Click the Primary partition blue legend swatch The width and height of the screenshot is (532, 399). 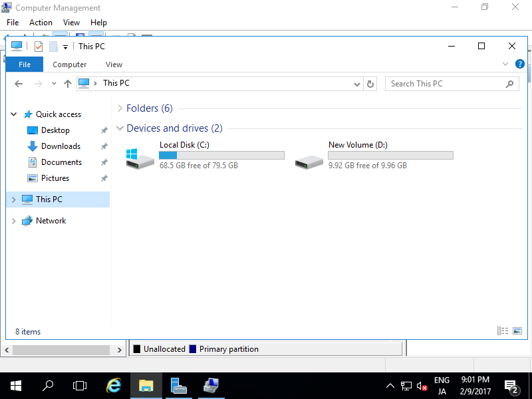192,349
